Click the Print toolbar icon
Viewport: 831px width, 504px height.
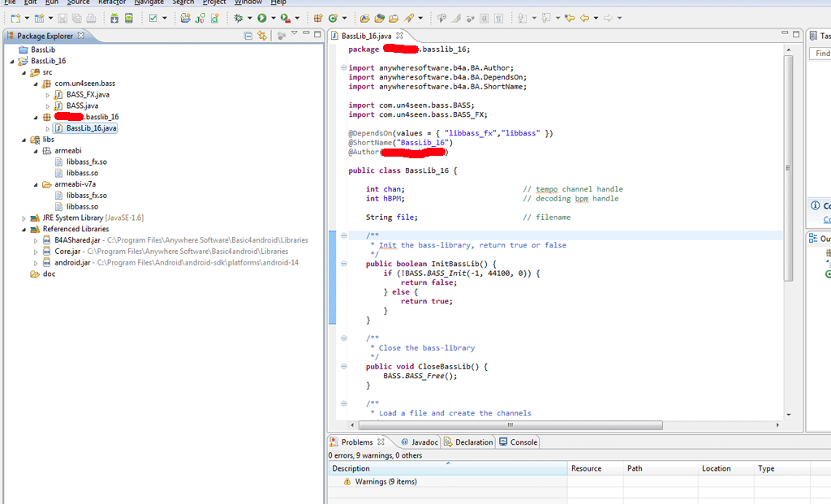[91, 19]
